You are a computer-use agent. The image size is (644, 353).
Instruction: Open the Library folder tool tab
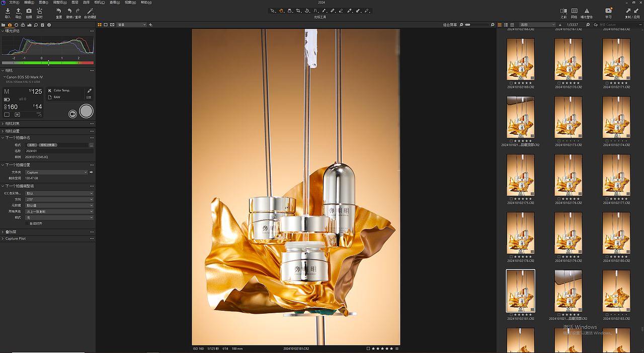coord(4,25)
